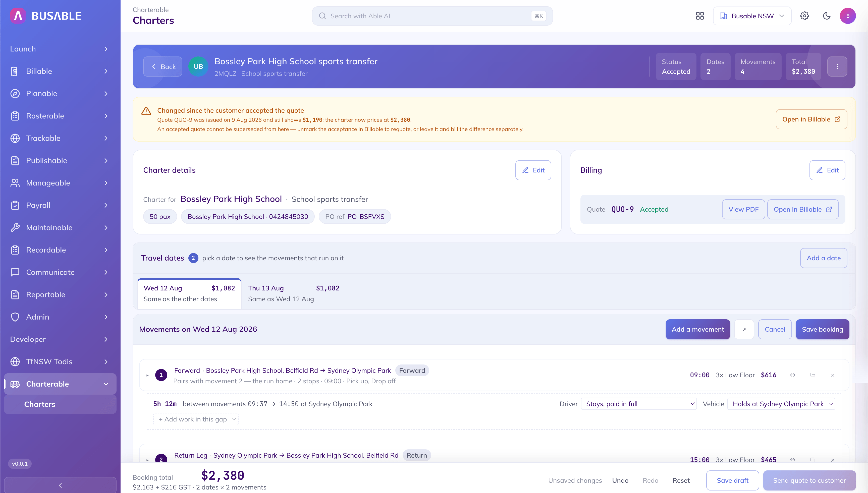Screen dimensions: 868x493
Task: Open Vehicle dropdown 'Holds at Sydney Olympic Park'
Action: click(x=781, y=404)
